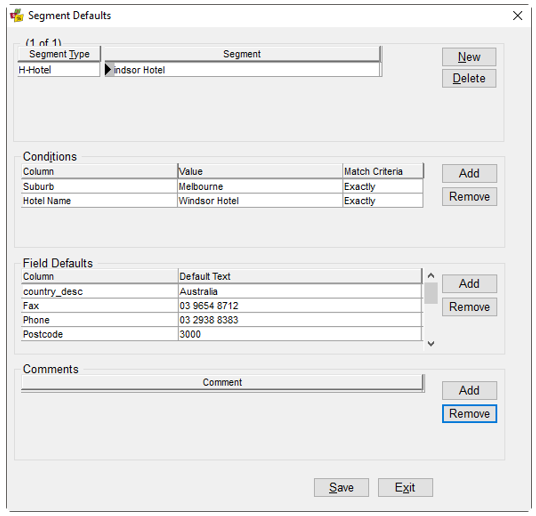The height and width of the screenshot is (516, 536).
Task: Select the H-Hotel segment type cell
Action: pyautogui.click(x=58, y=70)
